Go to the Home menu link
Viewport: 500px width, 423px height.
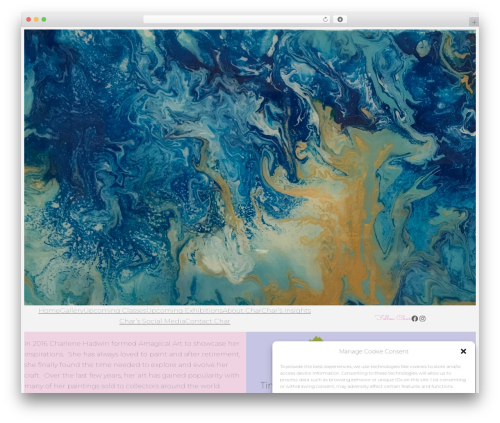[49, 310]
